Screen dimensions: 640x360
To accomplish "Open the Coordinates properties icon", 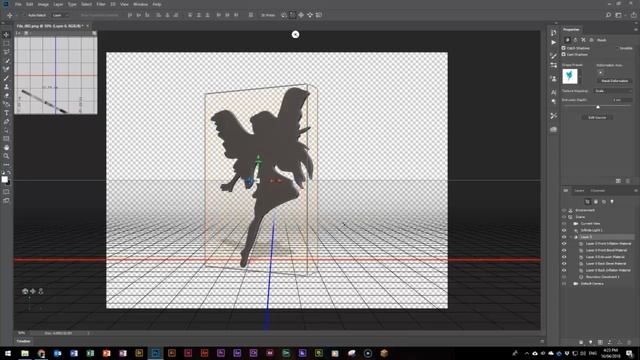I will tap(591, 40).
